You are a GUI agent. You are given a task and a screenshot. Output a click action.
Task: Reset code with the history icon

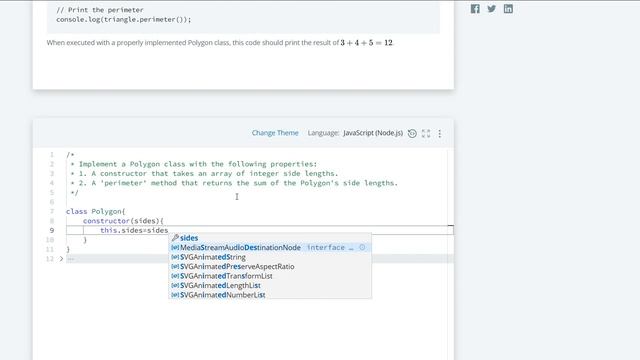(x=412, y=133)
